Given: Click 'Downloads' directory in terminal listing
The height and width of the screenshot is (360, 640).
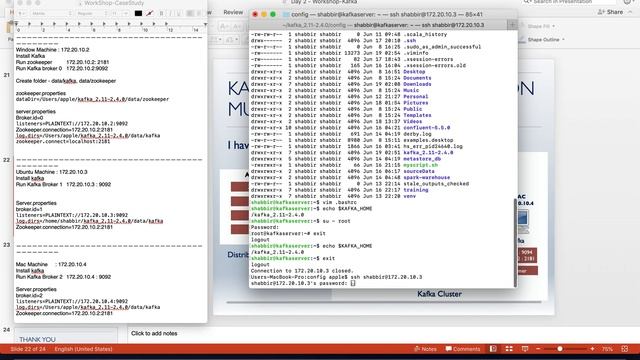Looking at the screenshot, I should pyautogui.click(x=417, y=84).
